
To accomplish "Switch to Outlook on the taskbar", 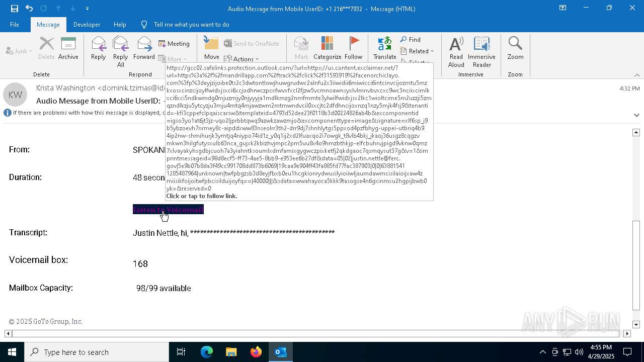I will [281, 352].
